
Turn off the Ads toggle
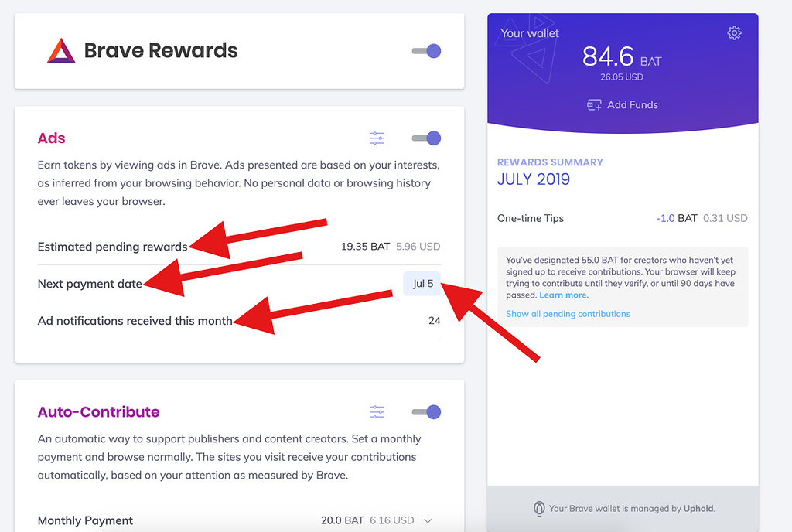tap(426, 138)
